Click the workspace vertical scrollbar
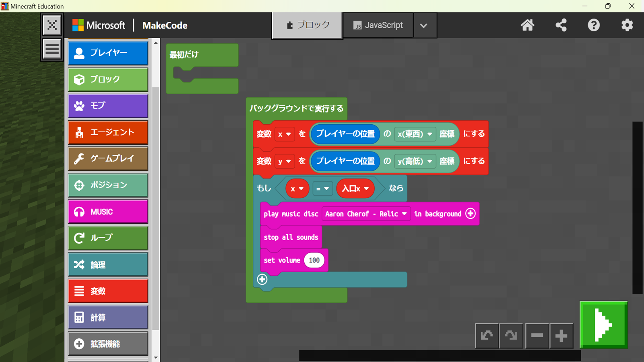644x362 pixels. click(637, 208)
